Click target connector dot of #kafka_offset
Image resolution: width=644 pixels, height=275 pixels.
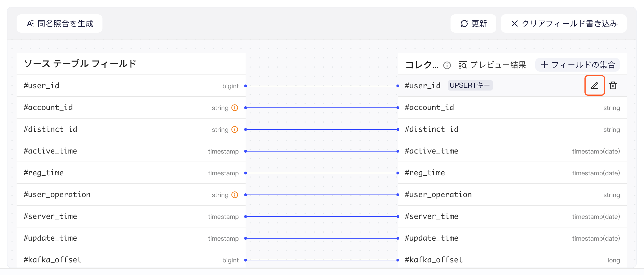pyautogui.click(x=398, y=260)
